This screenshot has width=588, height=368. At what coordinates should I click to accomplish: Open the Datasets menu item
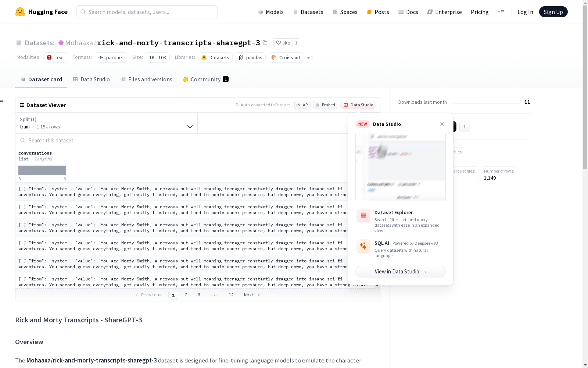click(308, 12)
